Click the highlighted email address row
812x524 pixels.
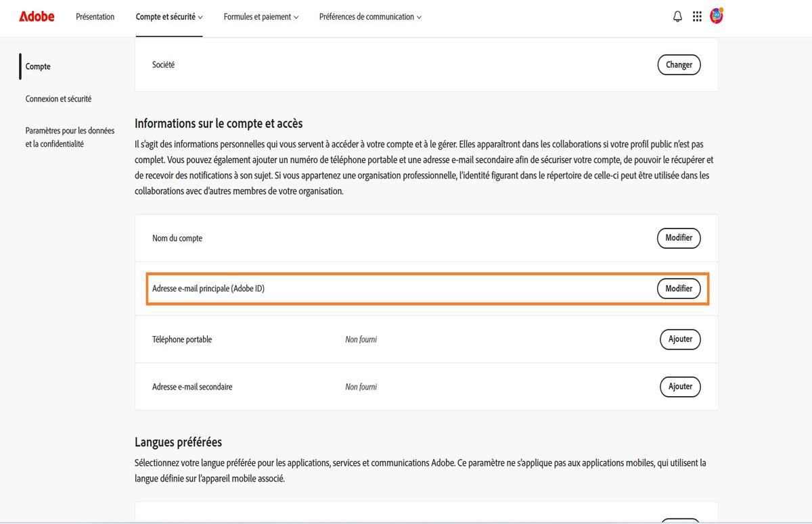[x=426, y=288]
